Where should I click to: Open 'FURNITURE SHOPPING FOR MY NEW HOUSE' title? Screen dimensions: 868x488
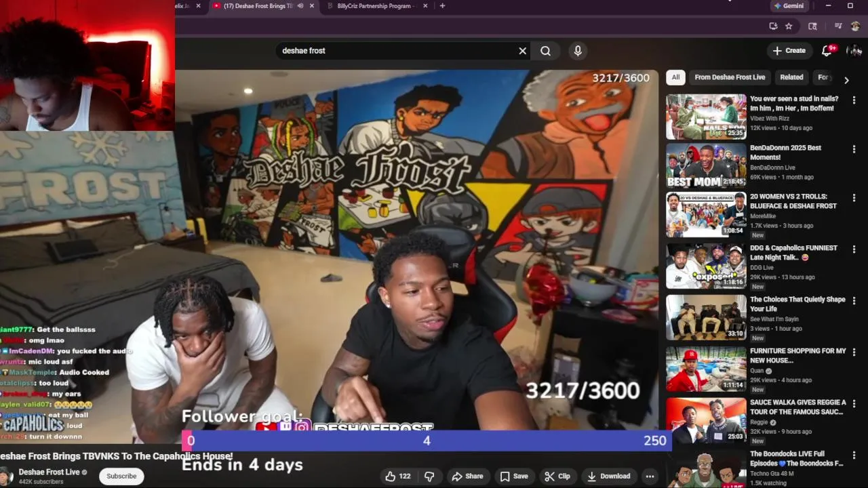pos(797,356)
